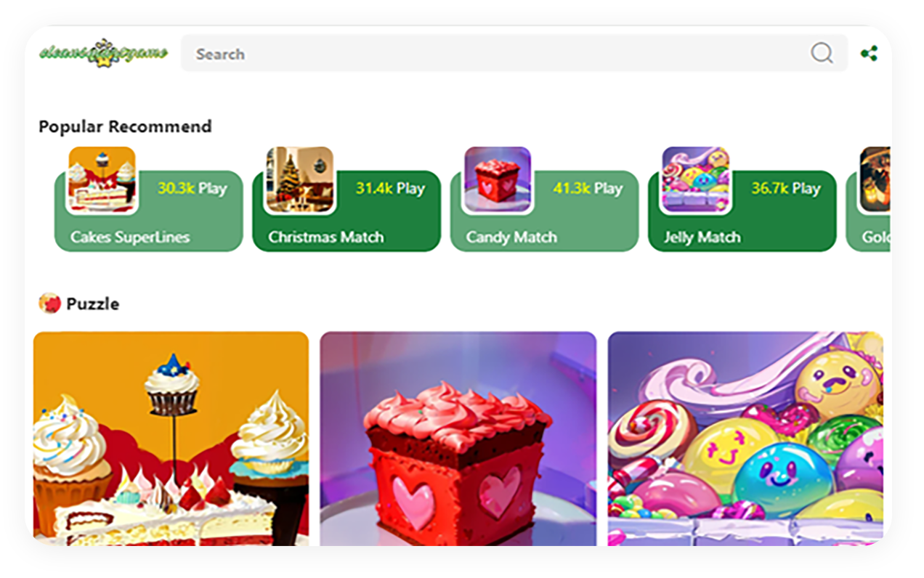Open the Jelly Match card title
Image resolution: width=924 pixels, height=578 pixels.
point(702,237)
